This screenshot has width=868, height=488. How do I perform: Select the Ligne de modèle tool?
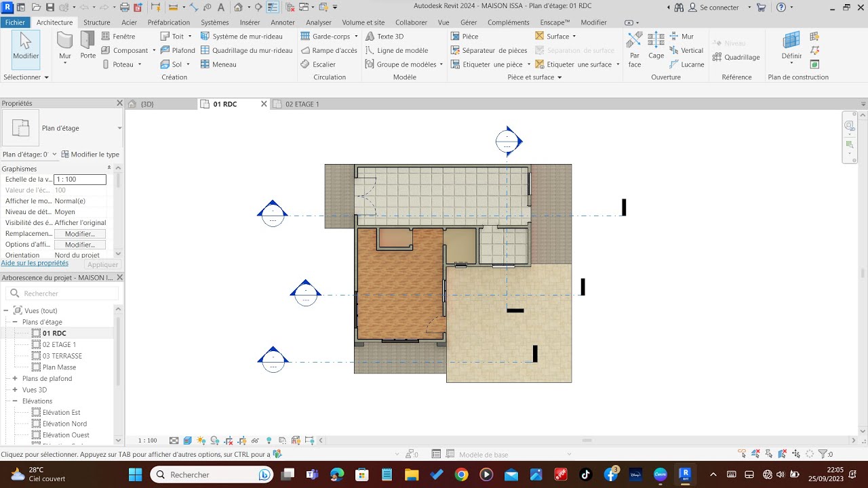tap(397, 50)
